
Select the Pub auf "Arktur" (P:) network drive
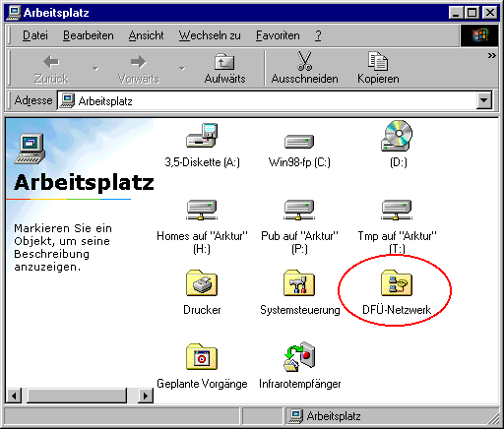pos(299,210)
